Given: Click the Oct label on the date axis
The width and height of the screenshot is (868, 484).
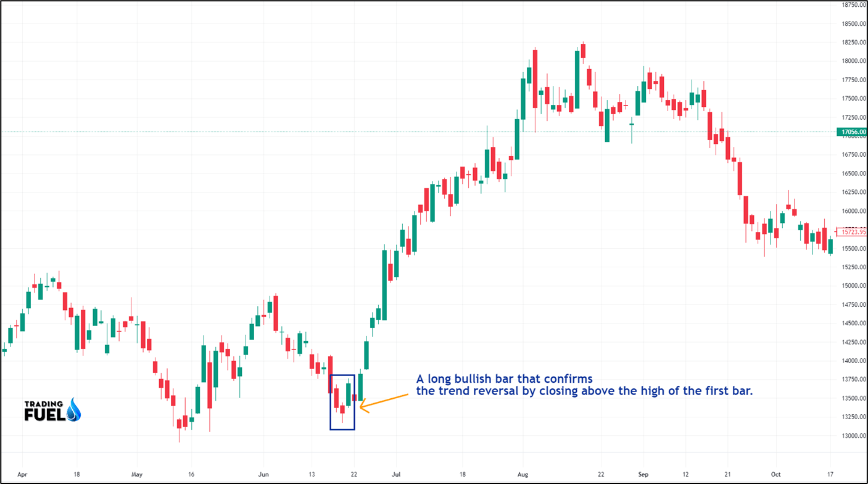Looking at the screenshot, I should [776, 475].
